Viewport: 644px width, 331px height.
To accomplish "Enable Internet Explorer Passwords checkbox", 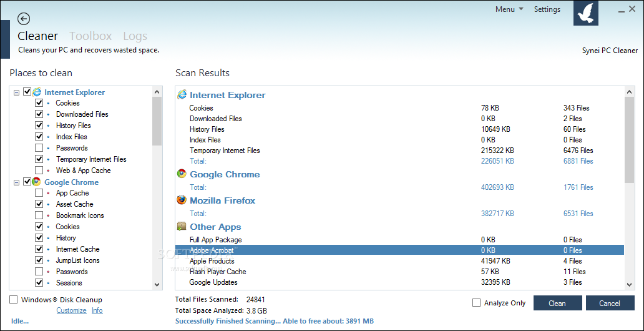I will [39, 147].
